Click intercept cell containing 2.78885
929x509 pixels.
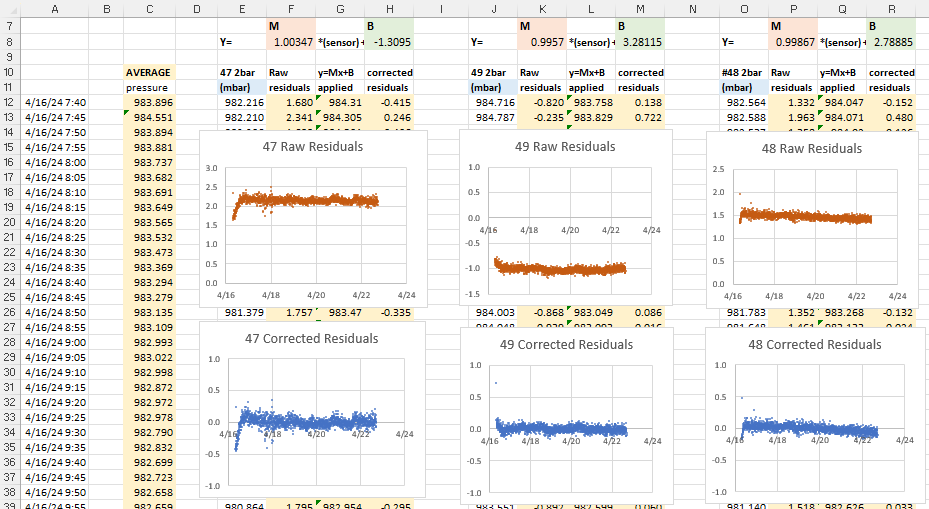tap(891, 42)
